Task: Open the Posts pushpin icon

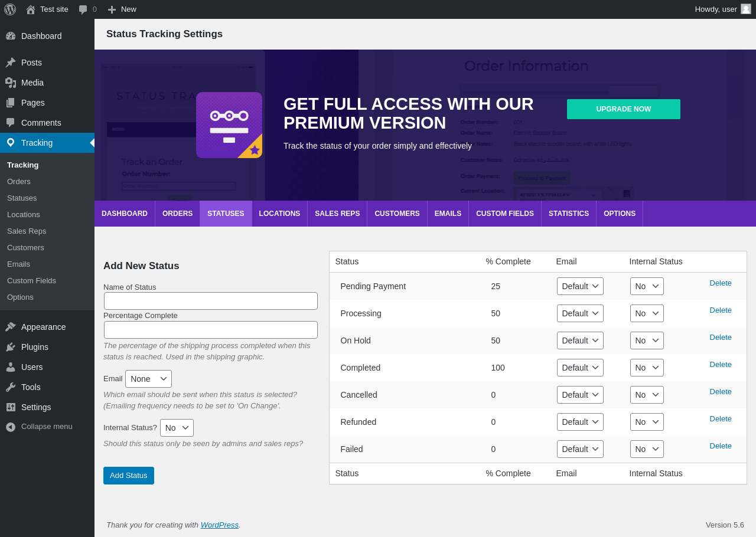Action: [11, 63]
